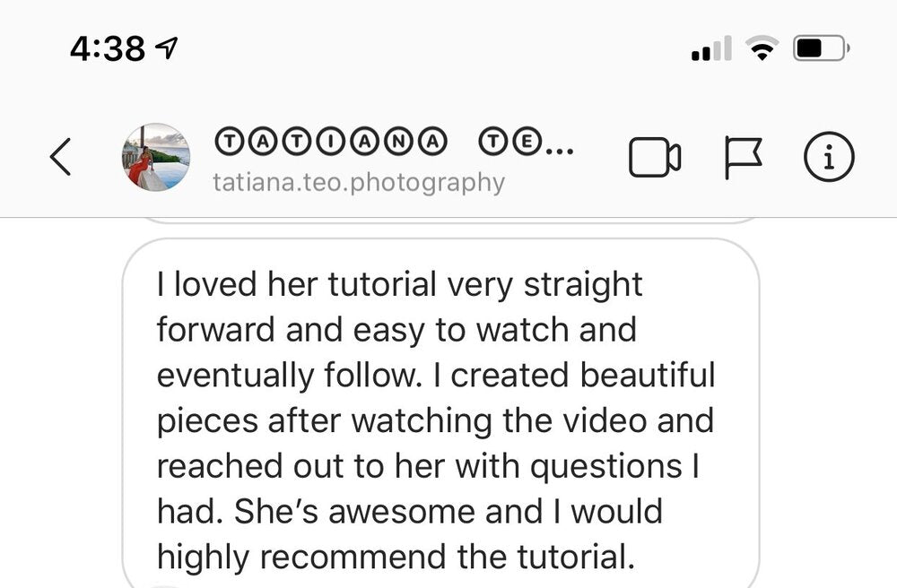Tap the line "pieces after watching the video and"
The image size is (897, 588).
435,421
